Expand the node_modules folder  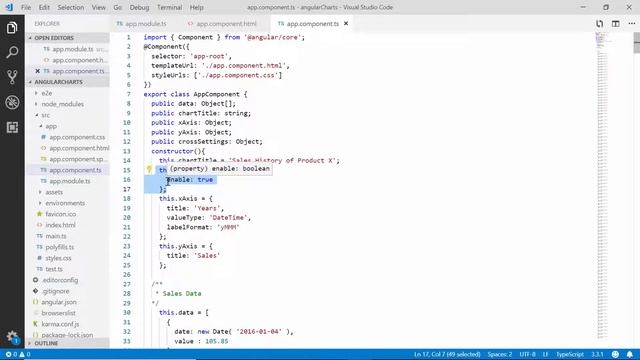click(67, 104)
